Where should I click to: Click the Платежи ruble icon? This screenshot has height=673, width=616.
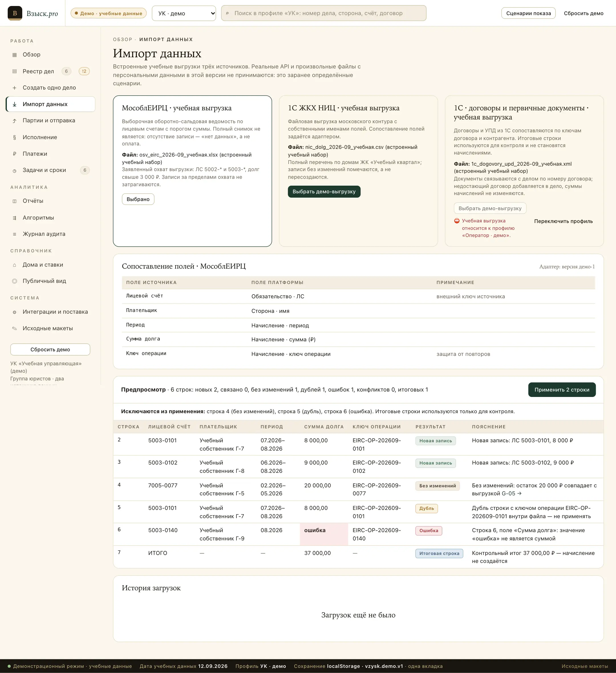[x=14, y=154]
